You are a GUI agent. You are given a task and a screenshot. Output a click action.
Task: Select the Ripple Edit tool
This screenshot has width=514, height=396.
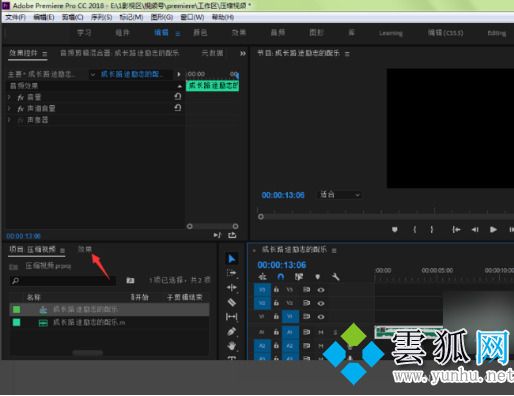point(232,287)
